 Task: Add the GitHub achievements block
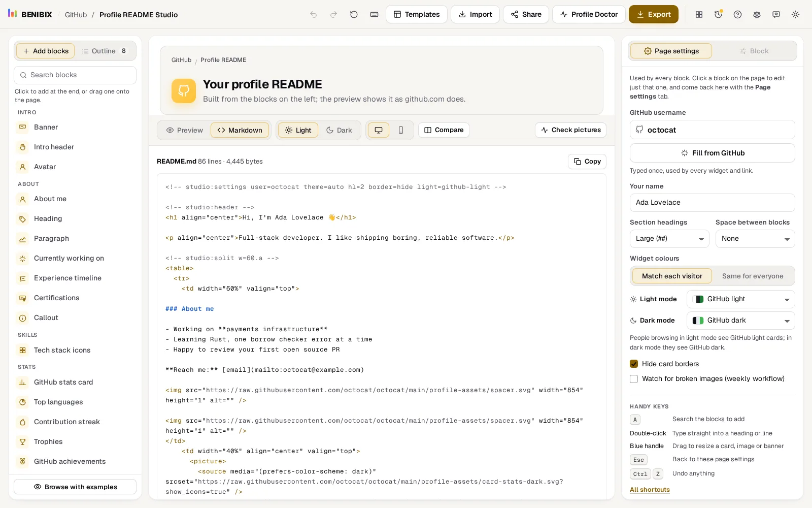75,461
